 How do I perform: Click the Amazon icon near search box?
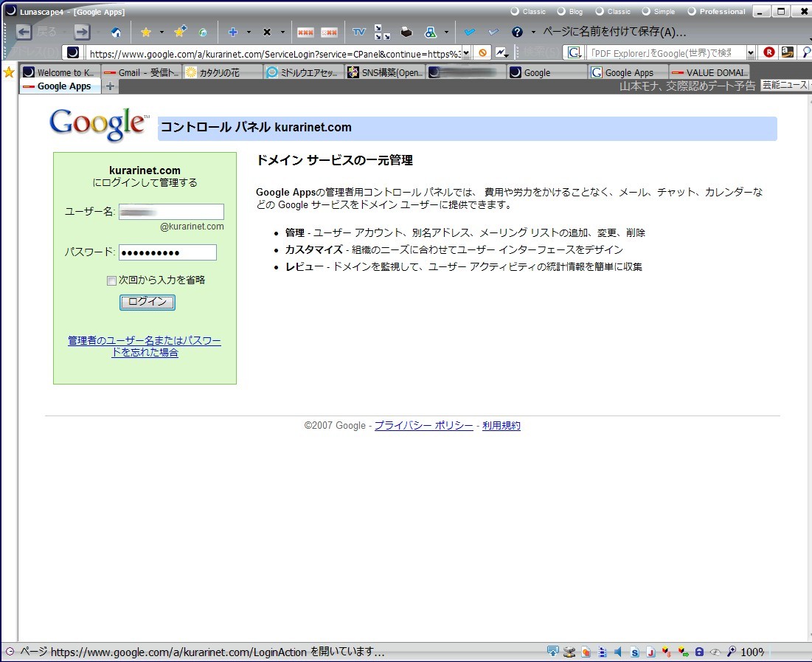(x=788, y=52)
